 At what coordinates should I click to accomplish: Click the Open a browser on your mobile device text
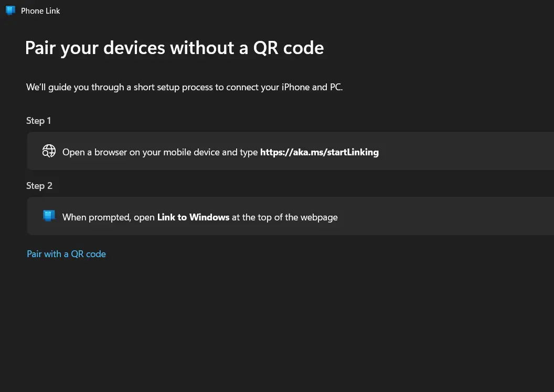tap(160, 152)
